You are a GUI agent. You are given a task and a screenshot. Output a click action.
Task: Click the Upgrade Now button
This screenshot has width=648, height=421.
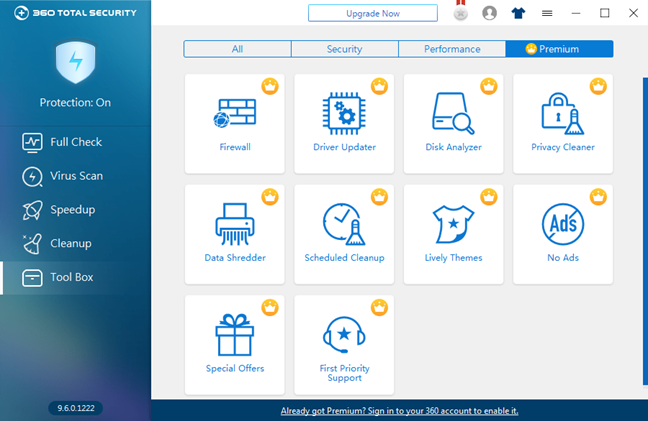[373, 13]
